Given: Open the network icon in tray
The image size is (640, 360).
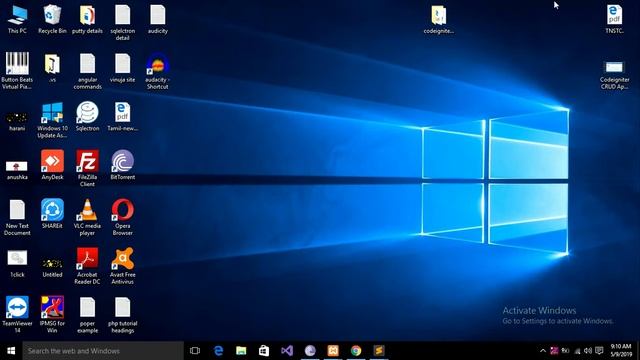Looking at the screenshot, I should click(577, 351).
